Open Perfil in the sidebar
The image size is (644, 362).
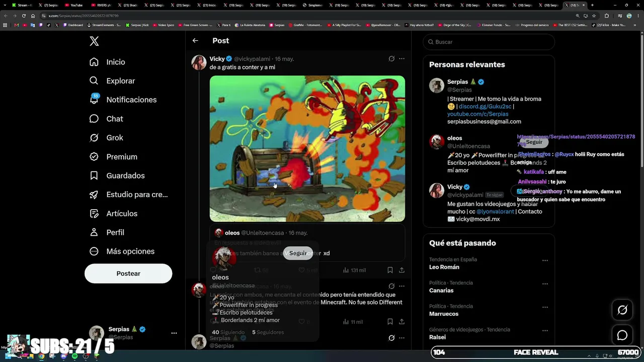(x=107, y=232)
